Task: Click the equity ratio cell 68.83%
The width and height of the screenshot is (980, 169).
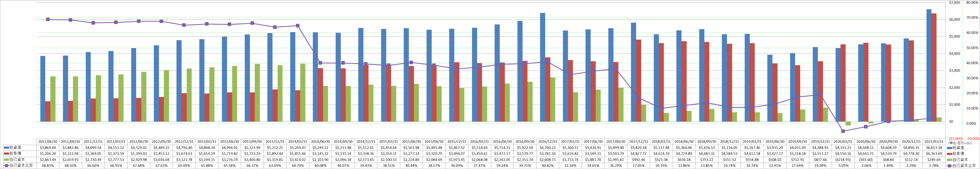Action: 48,166
